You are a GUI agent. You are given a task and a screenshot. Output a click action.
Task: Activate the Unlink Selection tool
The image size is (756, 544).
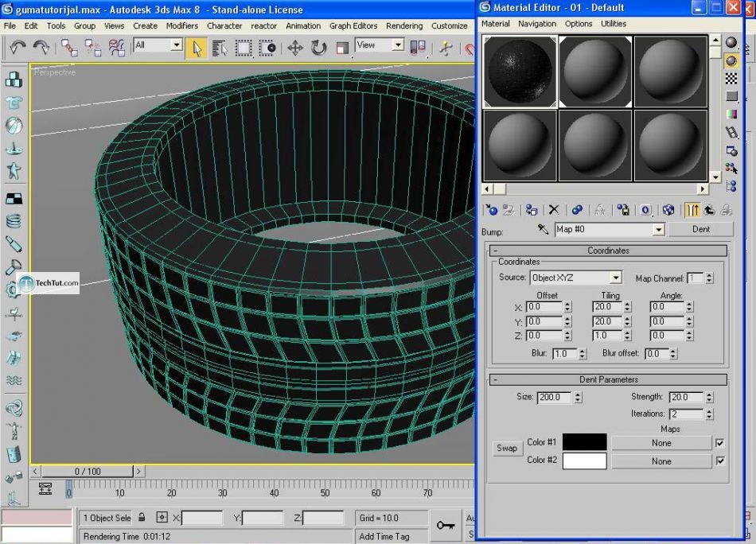(92, 48)
